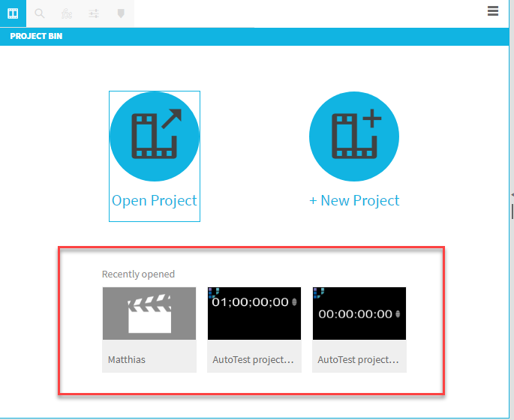
Task: Click the middle AutoTest project name label
Action: click(x=254, y=359)
